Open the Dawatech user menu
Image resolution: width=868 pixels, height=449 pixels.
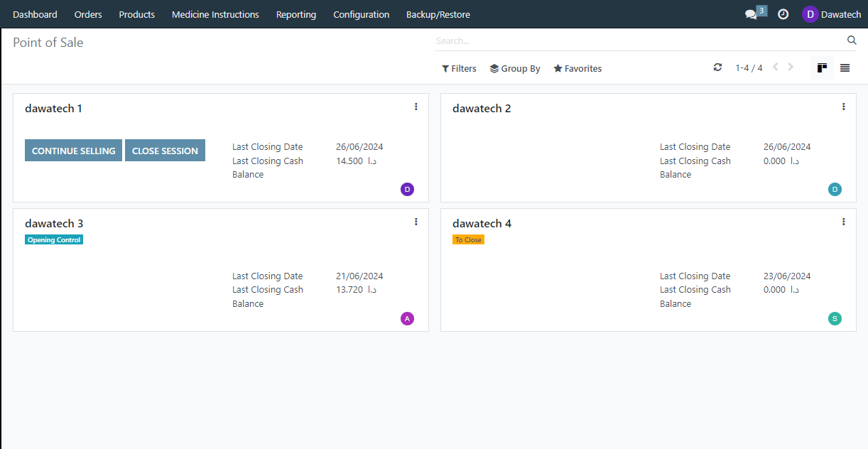point(831,14)
